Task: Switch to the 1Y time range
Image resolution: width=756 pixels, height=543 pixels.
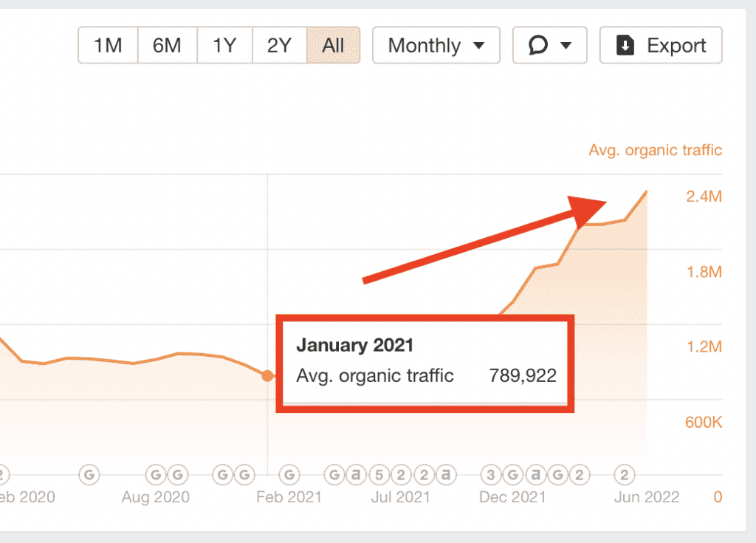Action: [224, 46]
